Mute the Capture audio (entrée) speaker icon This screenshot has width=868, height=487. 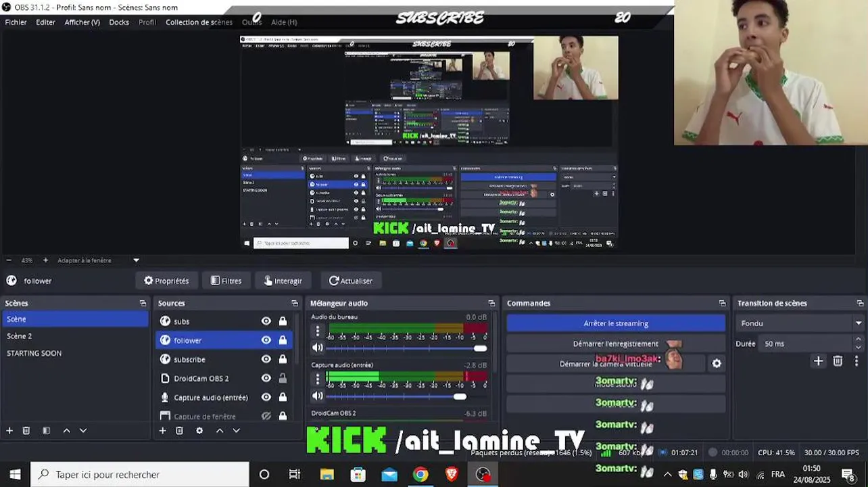(317, 396)
